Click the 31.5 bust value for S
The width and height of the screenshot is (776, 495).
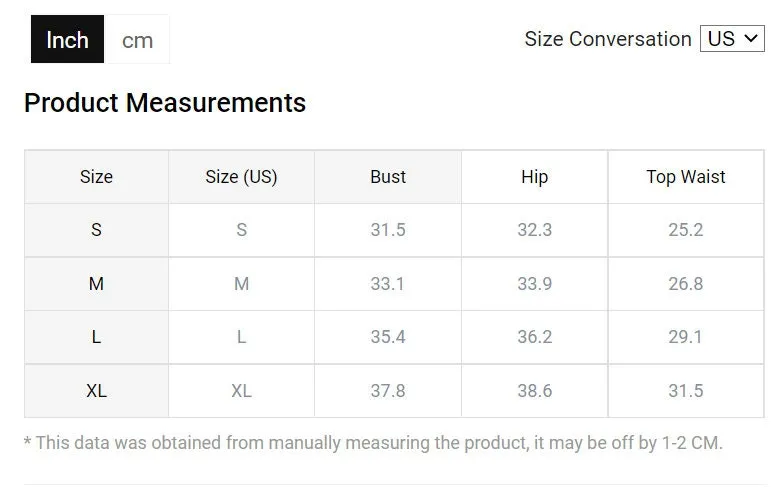388,230
